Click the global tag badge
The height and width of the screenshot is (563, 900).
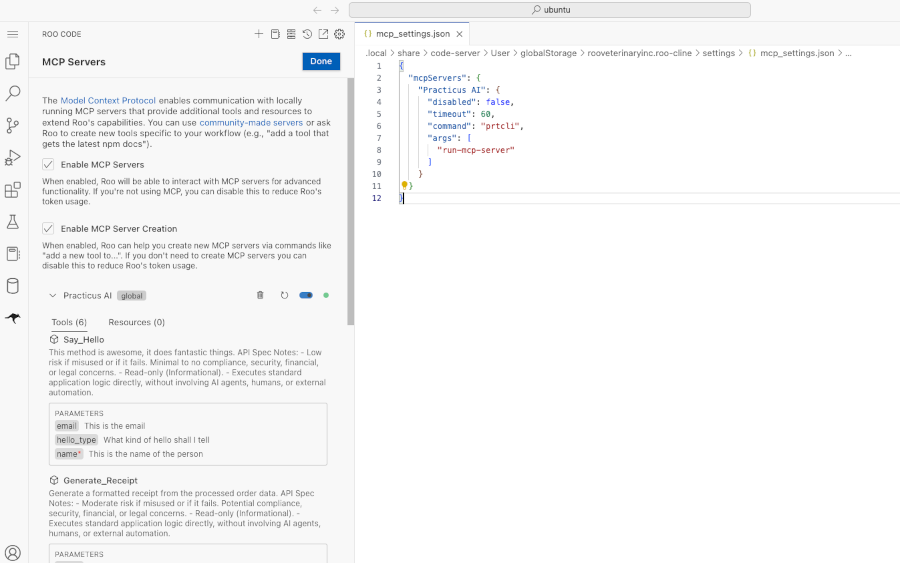click(131, 296)
